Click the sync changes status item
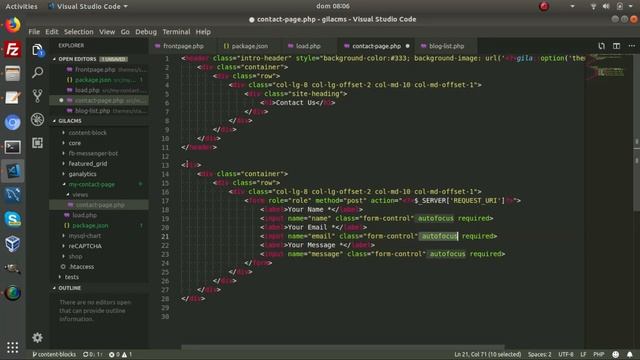 tap(93, 354)
